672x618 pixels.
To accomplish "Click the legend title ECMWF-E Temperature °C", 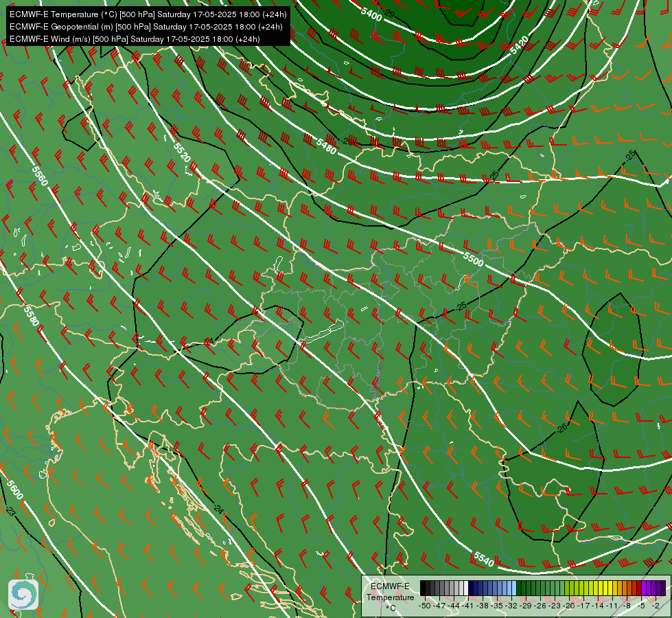I will coord(391,597).
